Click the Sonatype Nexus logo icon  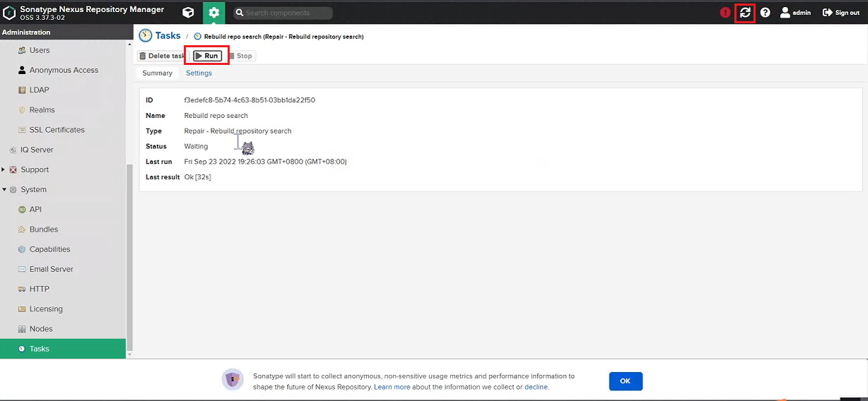click(x=9, y=13)
